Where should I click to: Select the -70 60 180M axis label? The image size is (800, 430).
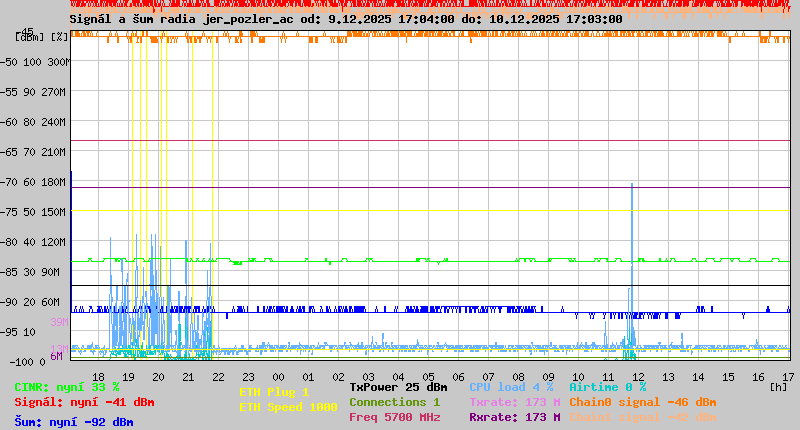[33, 182]
